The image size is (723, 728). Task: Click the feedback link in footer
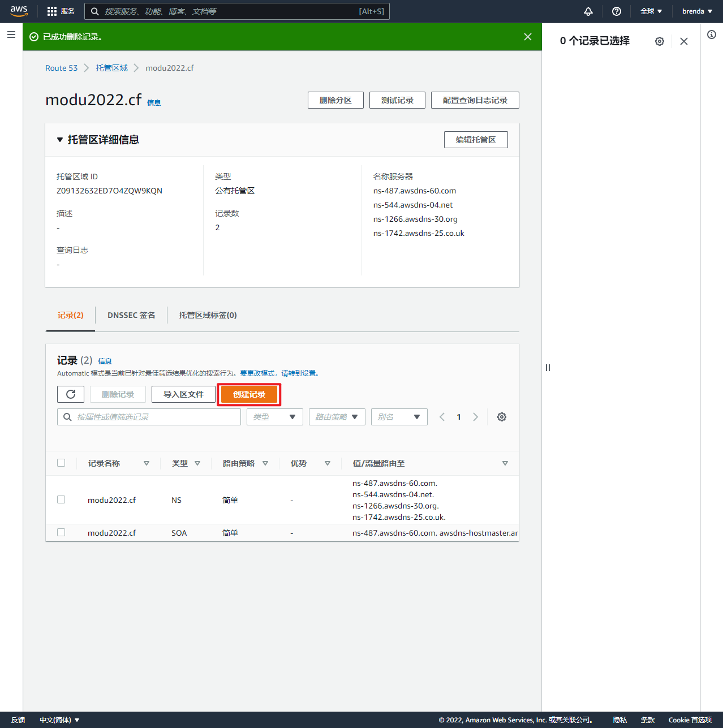click(x=18, y=720)
